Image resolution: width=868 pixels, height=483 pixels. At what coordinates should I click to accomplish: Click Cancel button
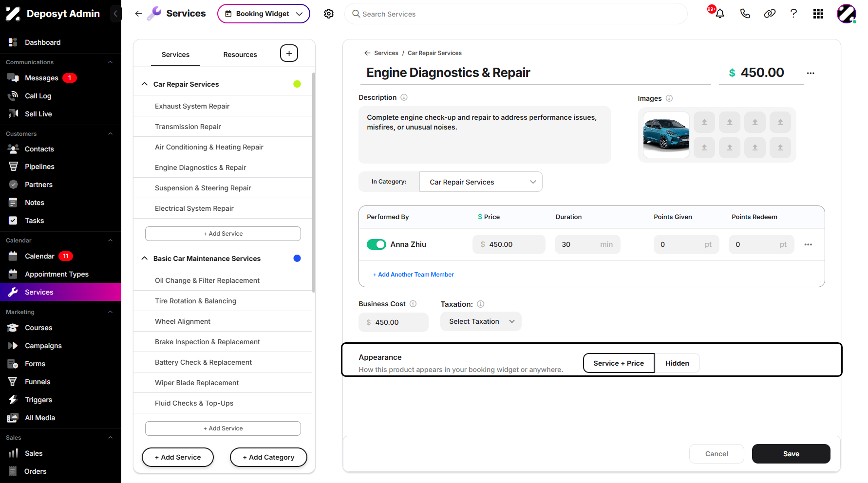[x=717, y=454]
